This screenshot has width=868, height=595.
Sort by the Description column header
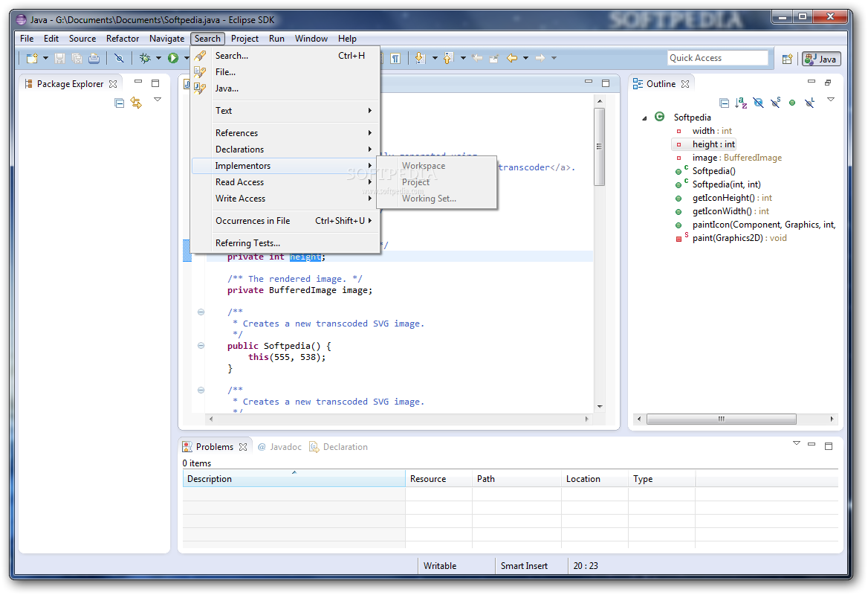point(294,479)
